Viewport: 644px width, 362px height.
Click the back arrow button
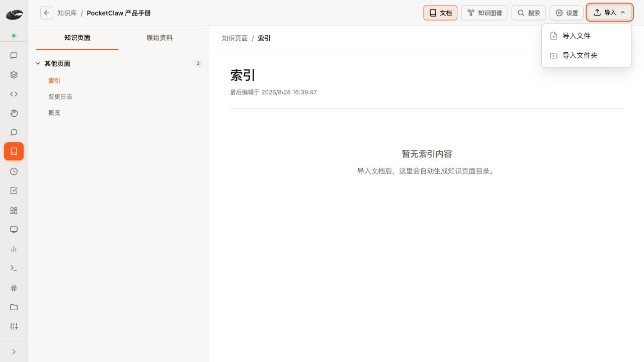(x=47, y=13)
